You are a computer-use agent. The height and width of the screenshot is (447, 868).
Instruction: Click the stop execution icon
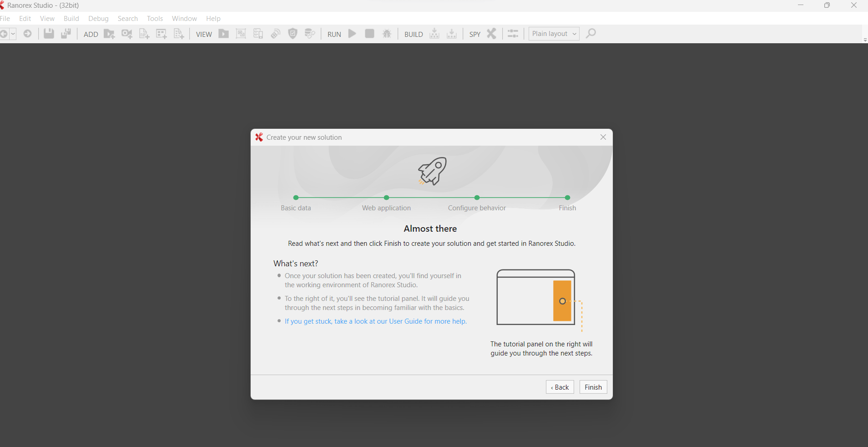coord(369,33)
